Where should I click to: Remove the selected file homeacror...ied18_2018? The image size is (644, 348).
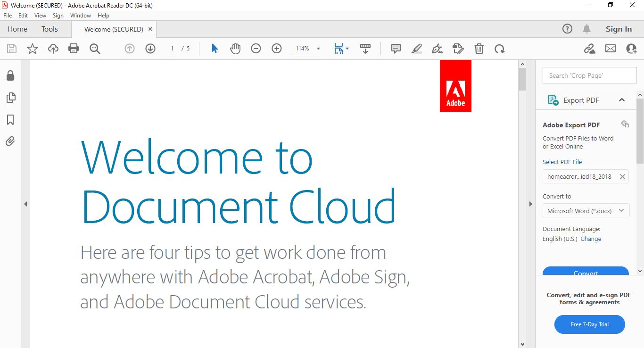[x=622, y=176]
